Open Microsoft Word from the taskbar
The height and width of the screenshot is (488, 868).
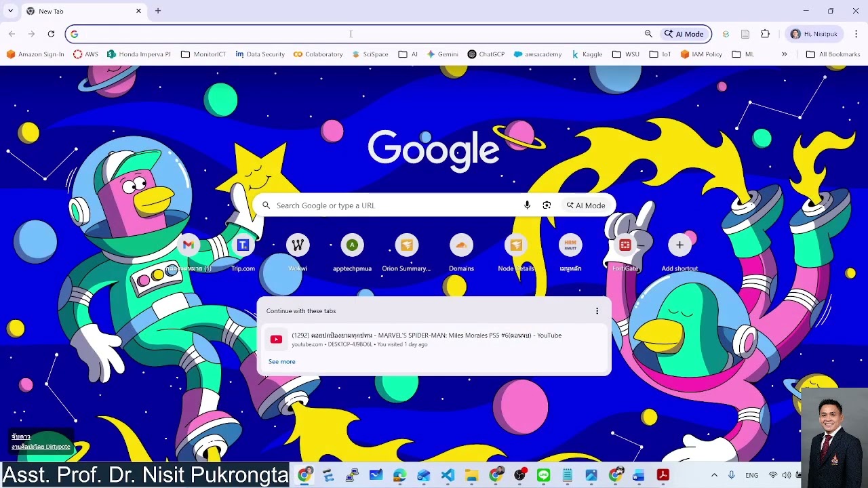pos(639,475)
